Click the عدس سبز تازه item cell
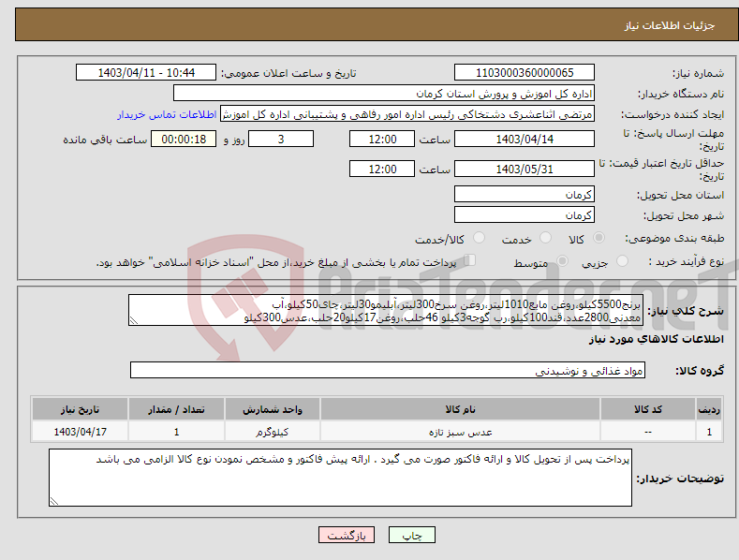 click(x=460, y=432)
